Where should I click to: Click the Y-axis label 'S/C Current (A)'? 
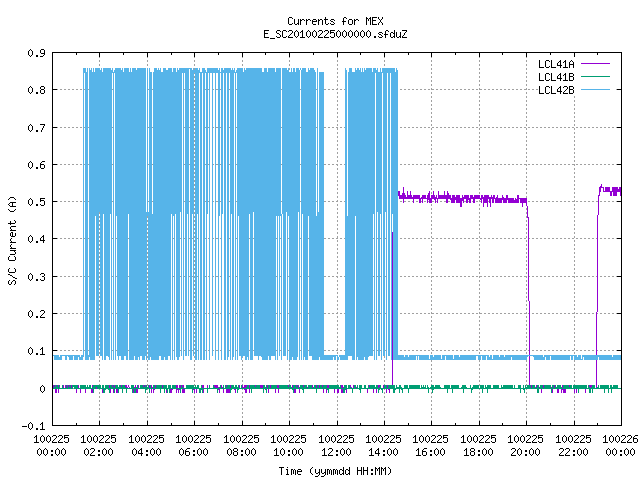[x=12, y=240]
